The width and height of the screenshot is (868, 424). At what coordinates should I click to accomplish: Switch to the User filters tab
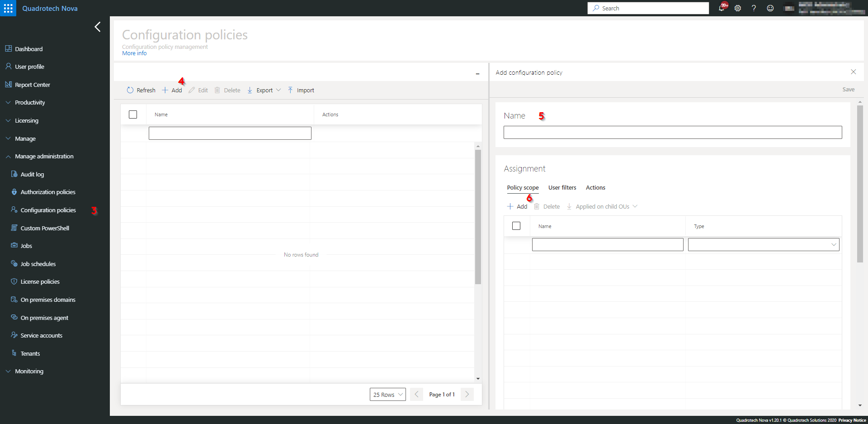point(562,187)
